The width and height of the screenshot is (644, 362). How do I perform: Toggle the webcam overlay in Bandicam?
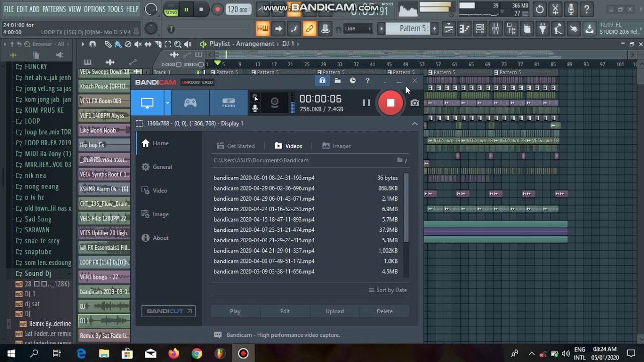click(274, 103)
